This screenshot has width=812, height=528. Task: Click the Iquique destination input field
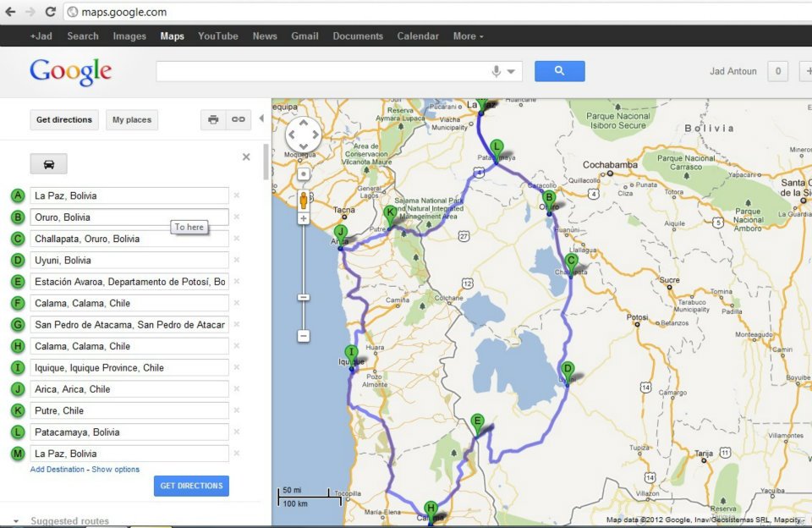coord(129,368)
